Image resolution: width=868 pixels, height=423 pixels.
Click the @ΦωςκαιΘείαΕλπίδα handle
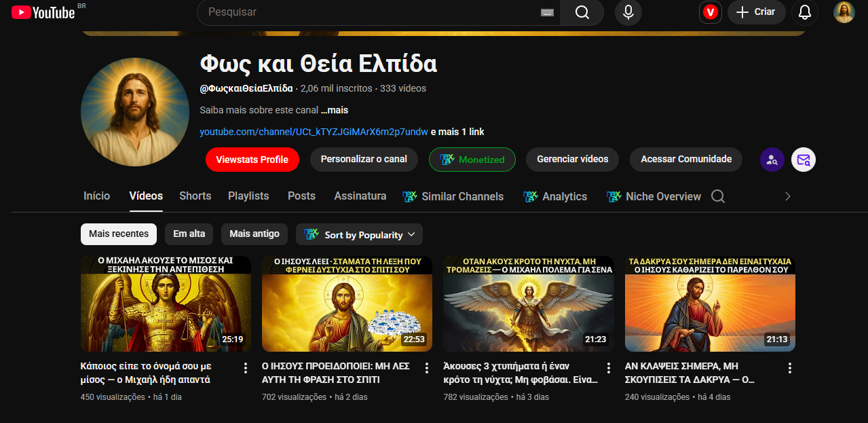pyautogui.click(x=246, y=88)
